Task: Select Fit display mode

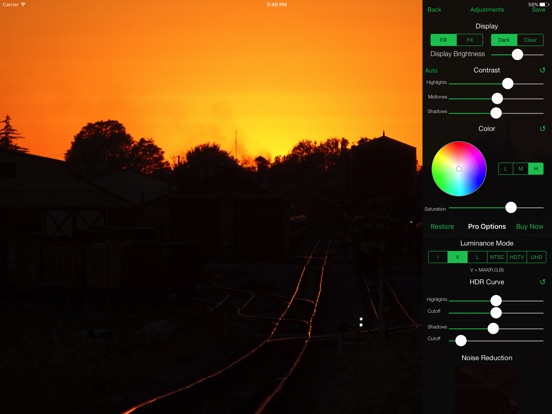Action: [x=470, y=40]
